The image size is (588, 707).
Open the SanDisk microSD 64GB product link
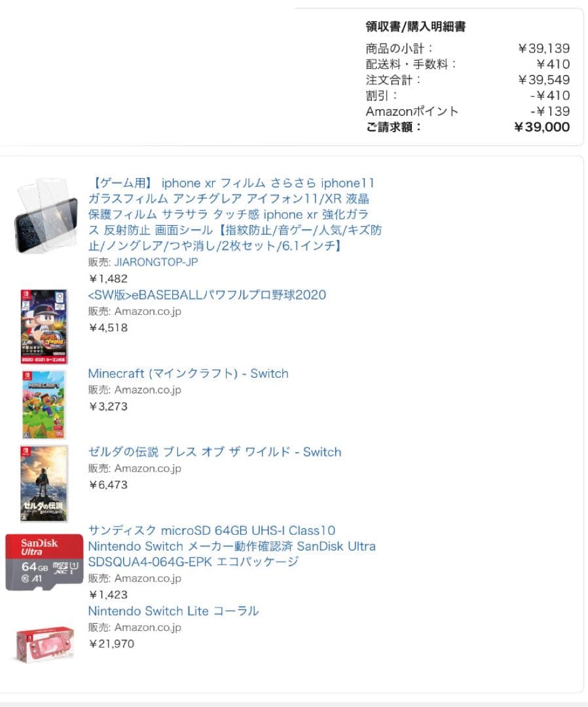pos(232,546)
